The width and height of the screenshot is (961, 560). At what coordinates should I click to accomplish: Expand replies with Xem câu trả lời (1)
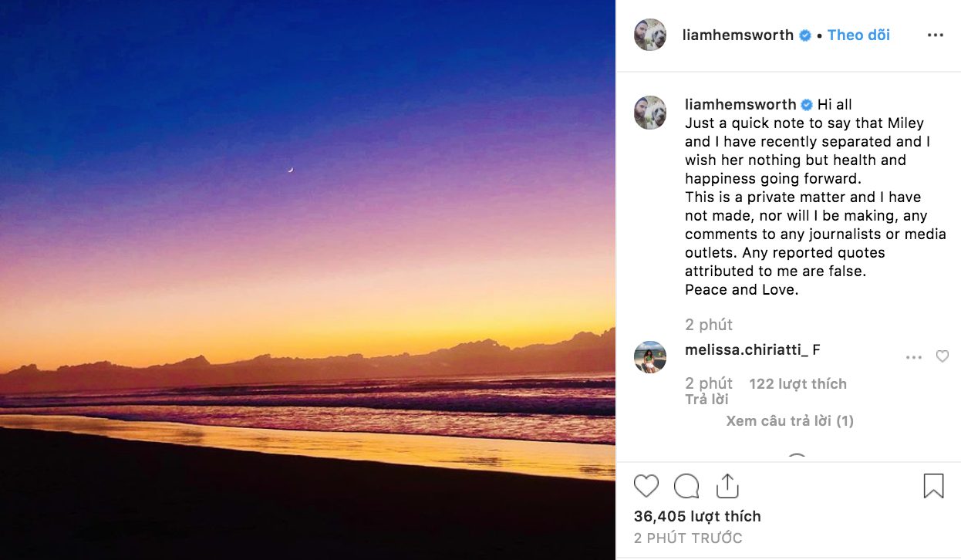[789, 421]
